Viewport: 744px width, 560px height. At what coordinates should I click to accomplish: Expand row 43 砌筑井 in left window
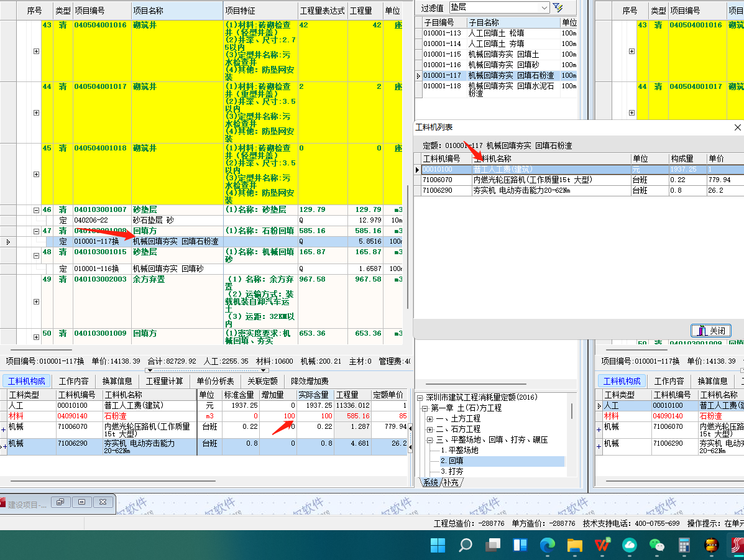coord(36,51)
